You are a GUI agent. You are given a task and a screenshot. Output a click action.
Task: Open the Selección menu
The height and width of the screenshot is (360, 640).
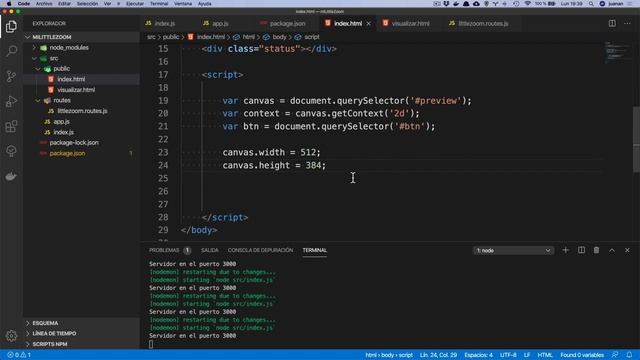tap(87, 4)
